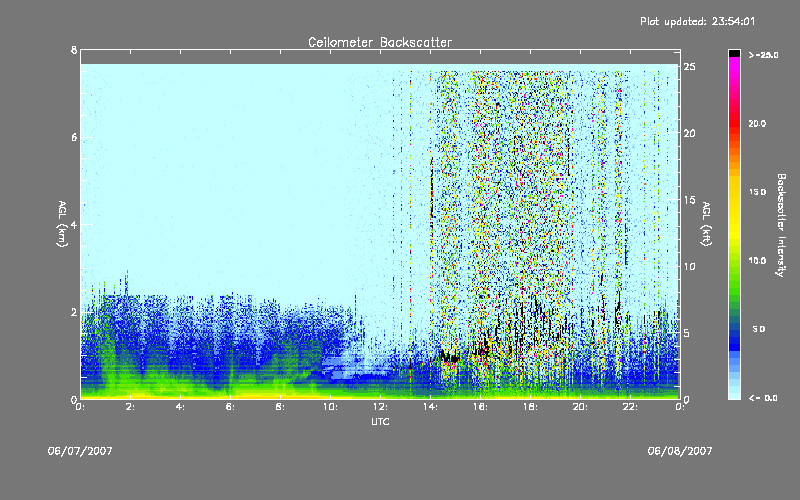This screenshot has height=500, width=800.
Task: Click the "18:" hour tick on the UTC axis
Action: [x=530, y=407]
